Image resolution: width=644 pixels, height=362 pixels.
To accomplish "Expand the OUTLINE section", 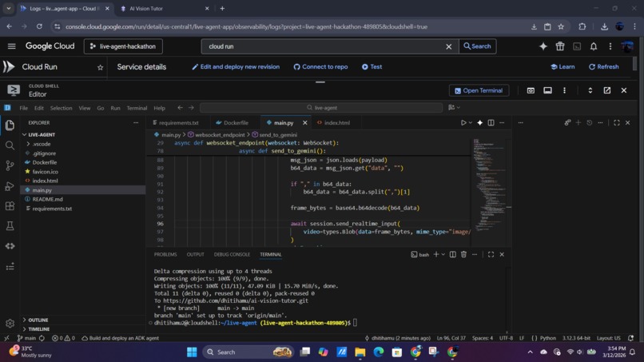I will tap(36, 320).
